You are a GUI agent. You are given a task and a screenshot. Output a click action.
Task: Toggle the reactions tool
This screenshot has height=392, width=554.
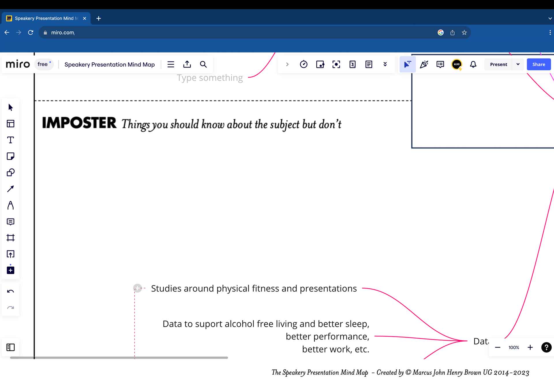(424, 64)
